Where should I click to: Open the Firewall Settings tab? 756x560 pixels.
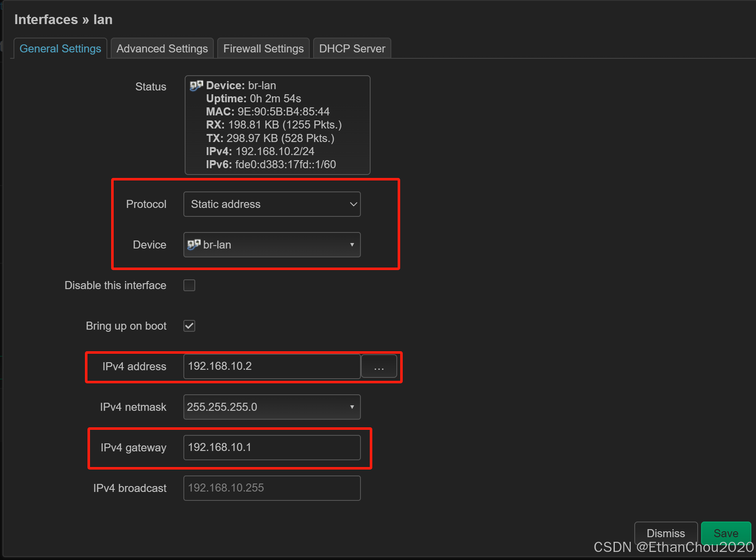263,49
